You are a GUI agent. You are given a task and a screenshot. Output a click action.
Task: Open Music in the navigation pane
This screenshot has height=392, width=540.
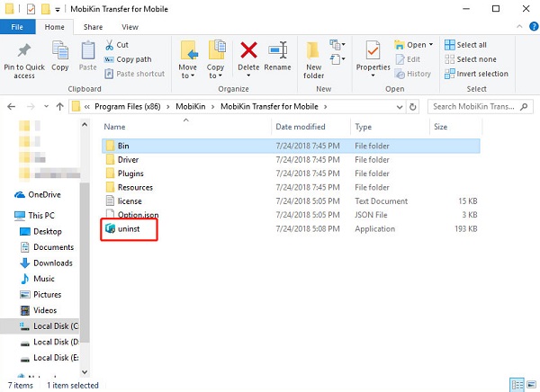(37, 279)
